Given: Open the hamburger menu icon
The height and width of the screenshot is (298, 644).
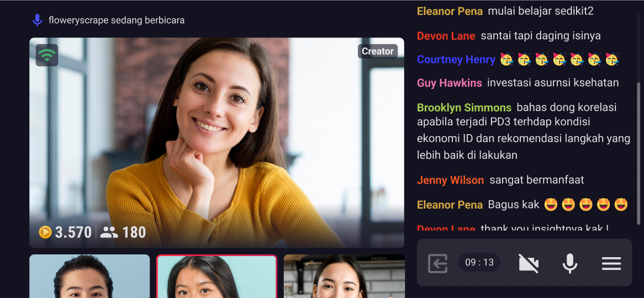Looking at the screenshot, I should point(611,263).
